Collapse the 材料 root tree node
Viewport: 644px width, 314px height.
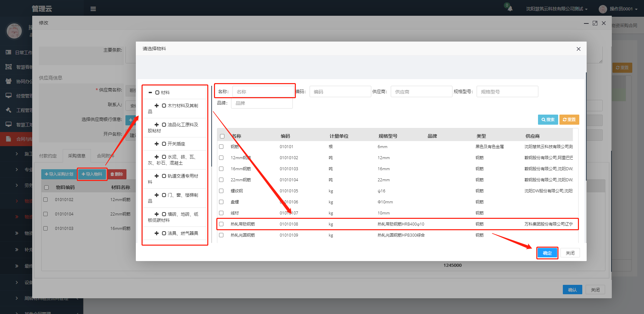150,92
